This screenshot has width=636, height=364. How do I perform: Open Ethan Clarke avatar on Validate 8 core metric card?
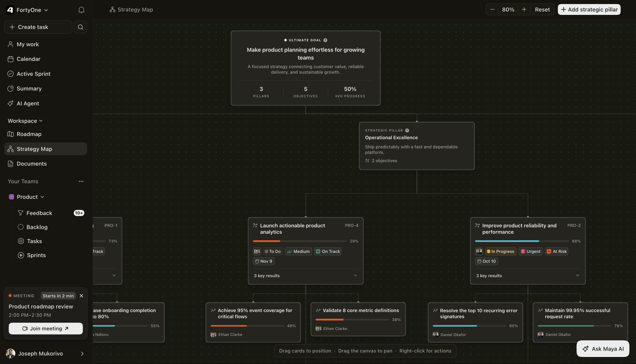[318, 328]
